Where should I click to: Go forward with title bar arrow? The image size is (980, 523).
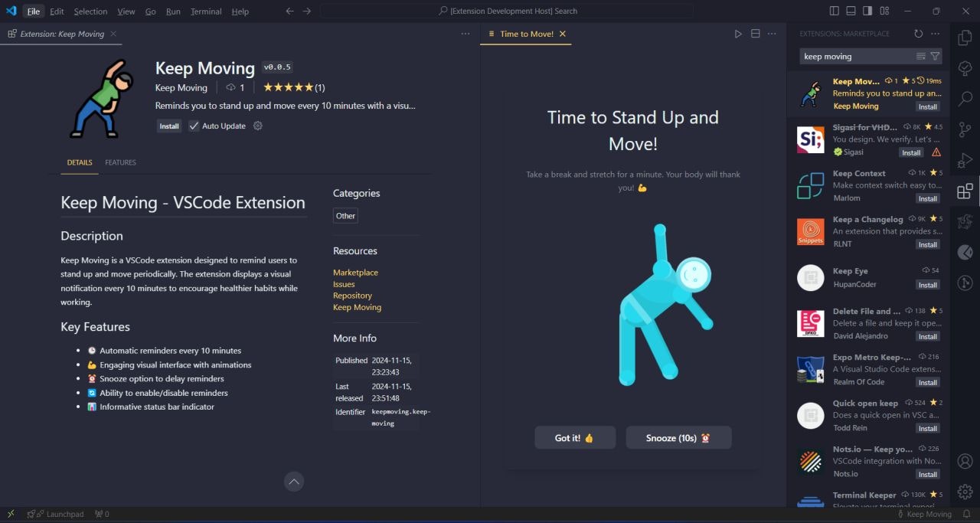pyautogui.click(x=307, y=11)
